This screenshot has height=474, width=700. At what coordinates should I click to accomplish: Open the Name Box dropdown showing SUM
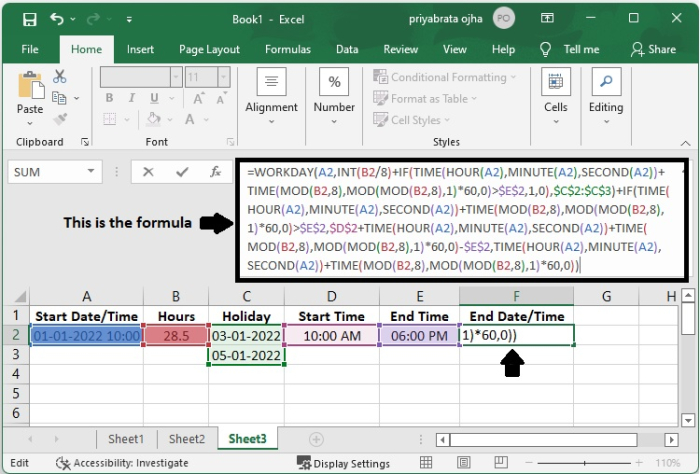[x=91, y=171]
